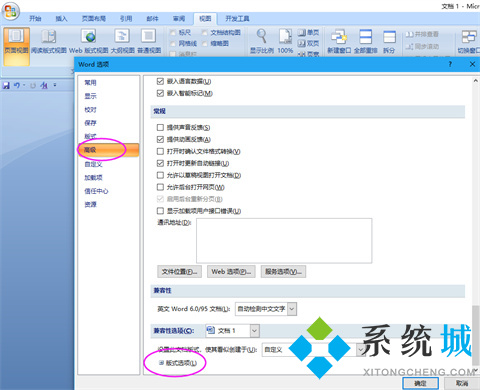Click the 文件位置 button
480x390 pixels.
coord(179,272)
